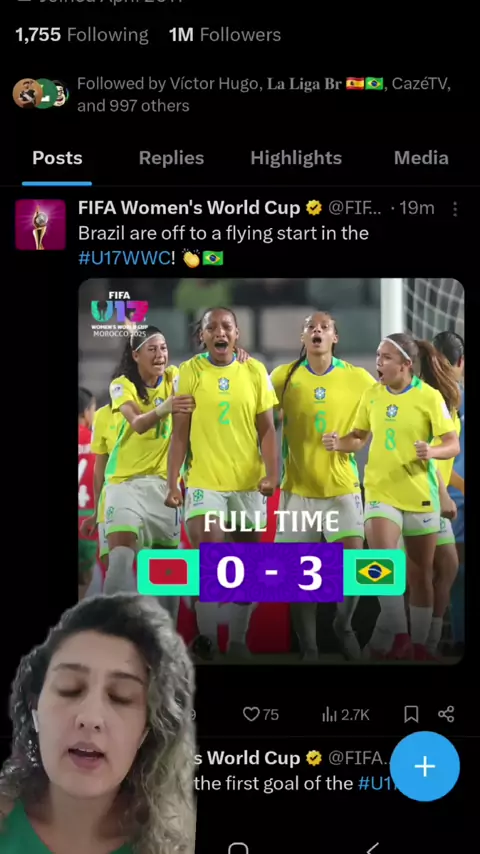480x854 pixels.
Task: Click the verified badge next to FIFA Women's World Cup
Action: pos(314,208)
